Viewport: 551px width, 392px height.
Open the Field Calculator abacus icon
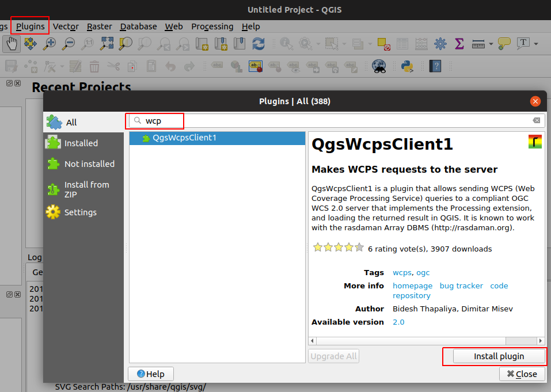pos(421,44)
